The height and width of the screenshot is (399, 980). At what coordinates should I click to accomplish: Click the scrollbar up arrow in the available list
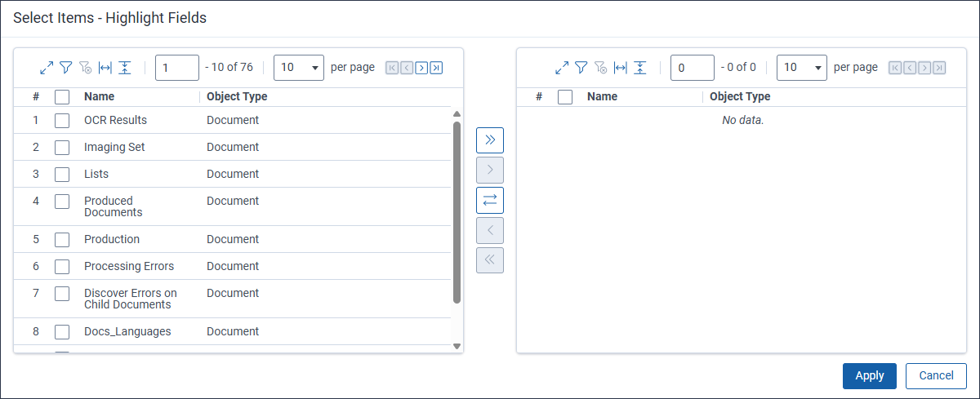click(457, 114)
